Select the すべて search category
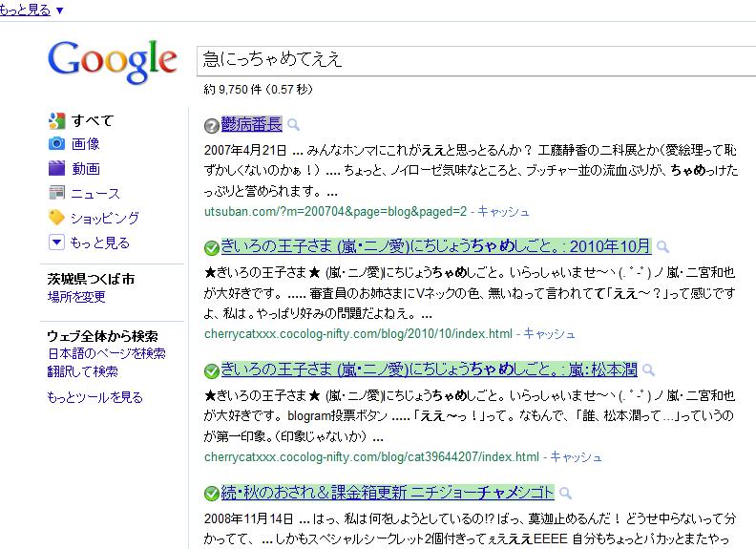The image size is (756, 549). pyautogui.click(x=92, y=120)
